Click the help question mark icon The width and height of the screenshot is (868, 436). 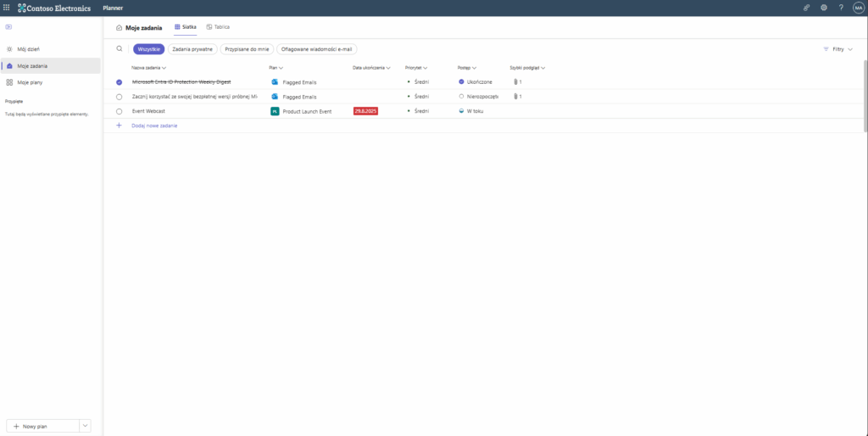841,8
